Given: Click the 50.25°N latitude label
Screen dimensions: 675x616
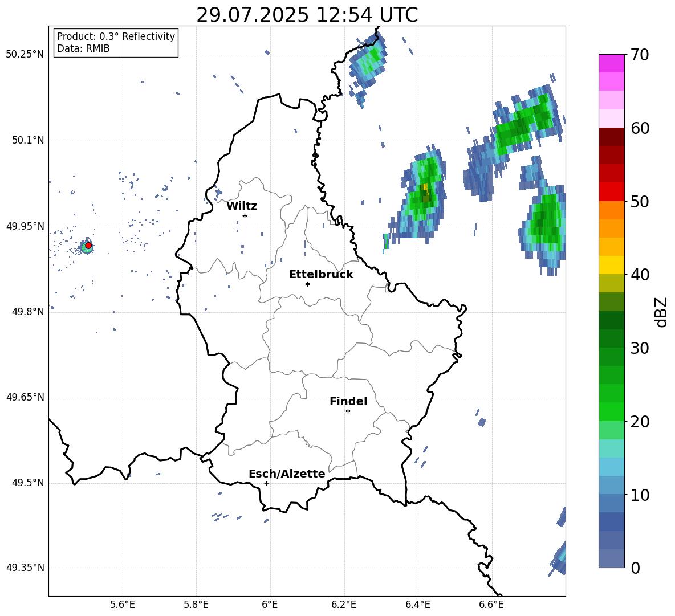Looking at the screenshot, I should tap(25, 55).
